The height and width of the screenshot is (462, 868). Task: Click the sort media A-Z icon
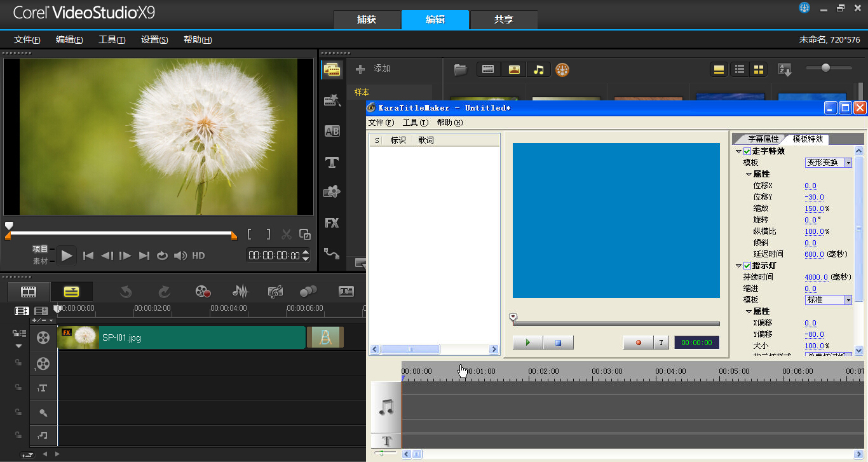[x=784, y=70]
